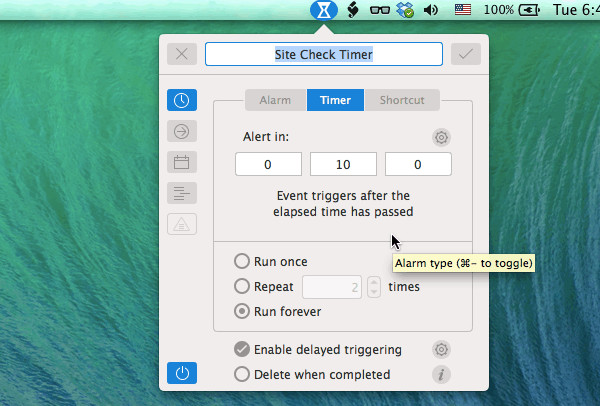The height and width of the screenshot is (406, 600).
Task: Click the menu bar clock showing Tue
Action: (576, 10)
